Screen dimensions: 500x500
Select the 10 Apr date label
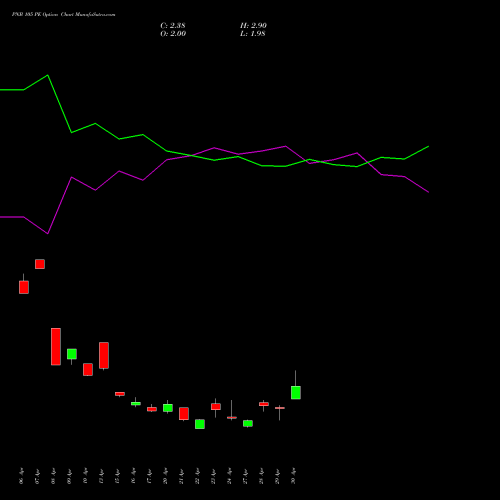(86, 476)
